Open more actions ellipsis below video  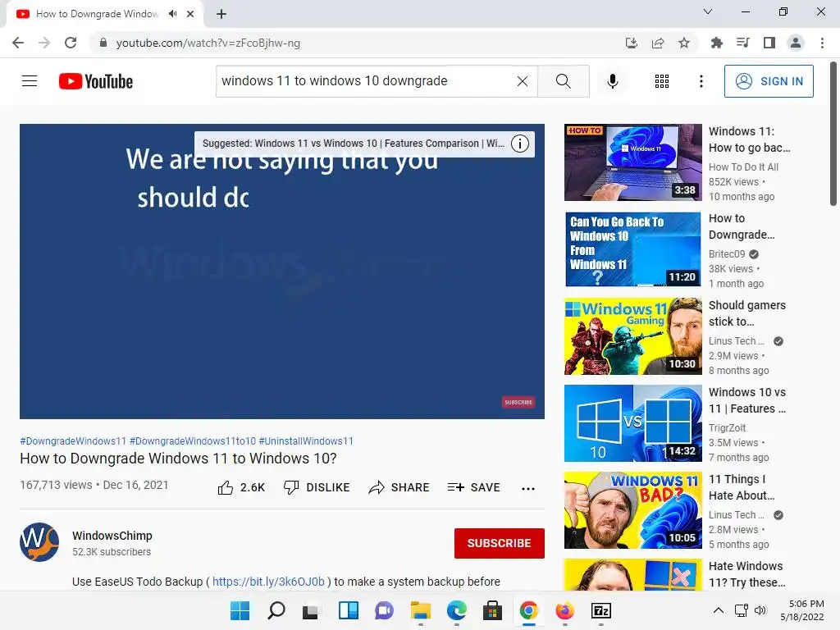[528, 488]
